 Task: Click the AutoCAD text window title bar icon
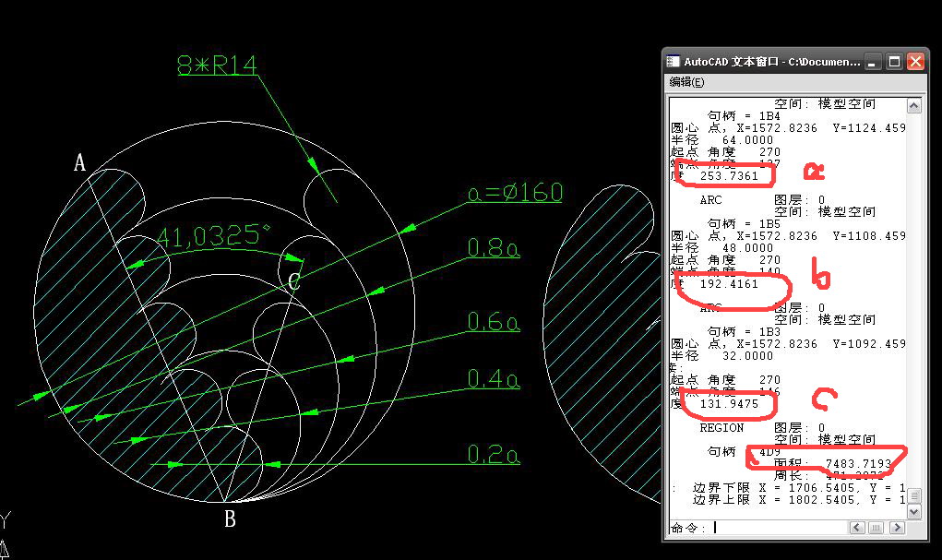pyautogui.click(x=673, y=61)
